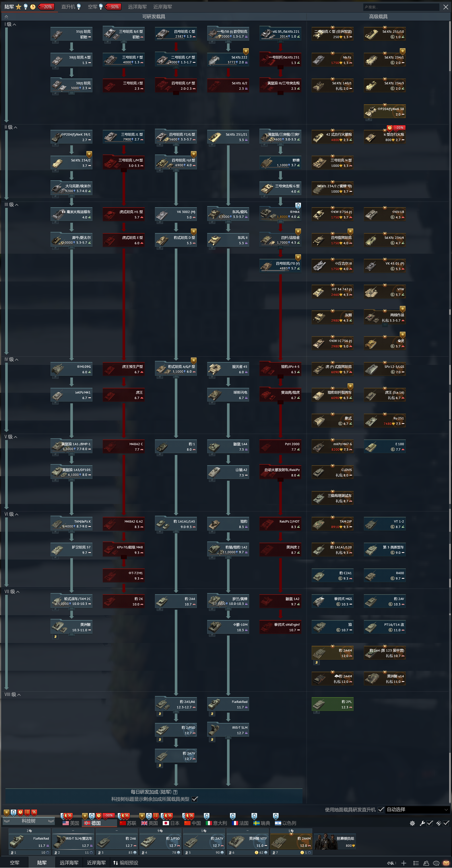Select the 虎王 (Sla.16) premium vehicle
The height and width of the screenshot is (868, 452).
(385, 395)
